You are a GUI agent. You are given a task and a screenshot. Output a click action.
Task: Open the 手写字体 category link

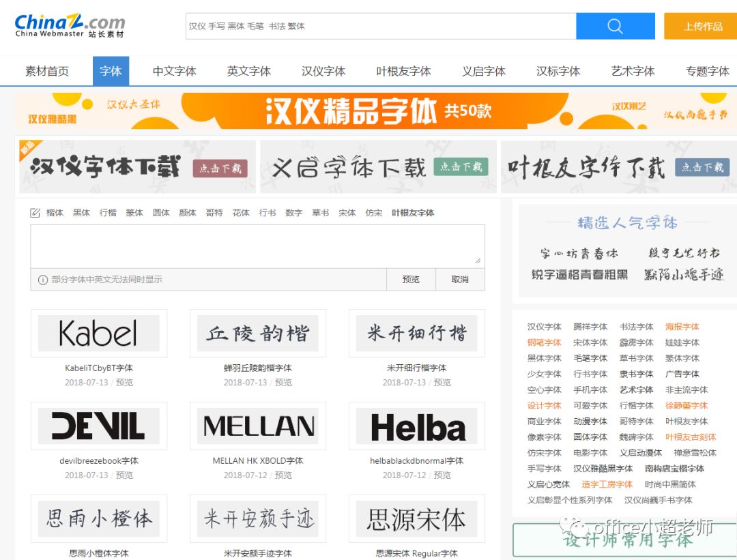tap(545, 469)
